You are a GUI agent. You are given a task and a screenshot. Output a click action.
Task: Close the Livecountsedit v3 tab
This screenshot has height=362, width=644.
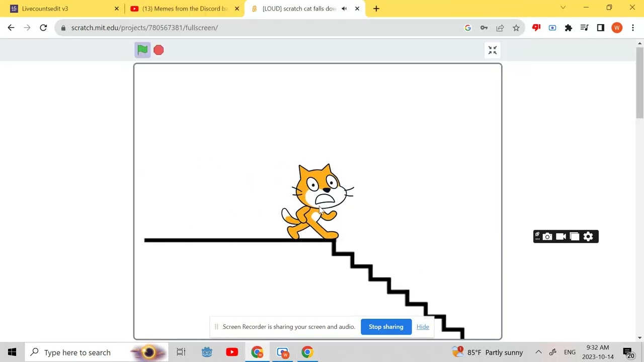[x=117, y=9]
